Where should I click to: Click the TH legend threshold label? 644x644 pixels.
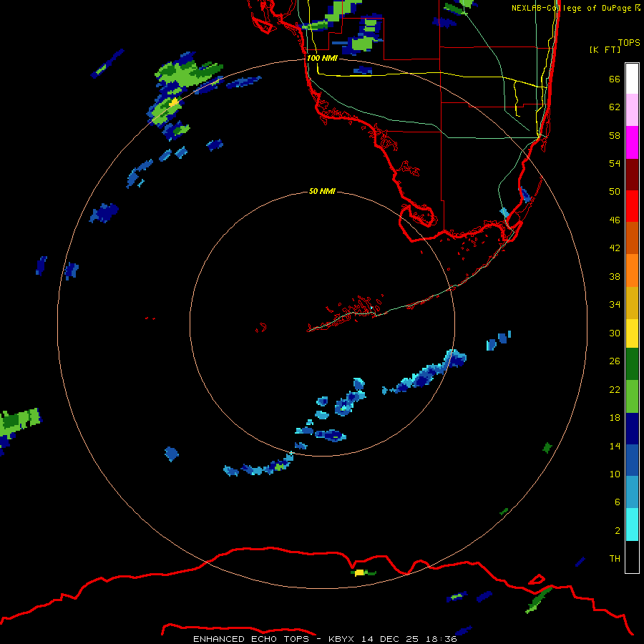(x=615, y=558)
